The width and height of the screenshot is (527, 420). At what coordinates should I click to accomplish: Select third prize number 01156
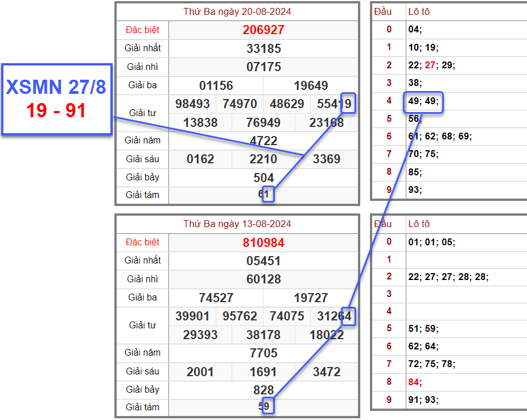point(216,86)
